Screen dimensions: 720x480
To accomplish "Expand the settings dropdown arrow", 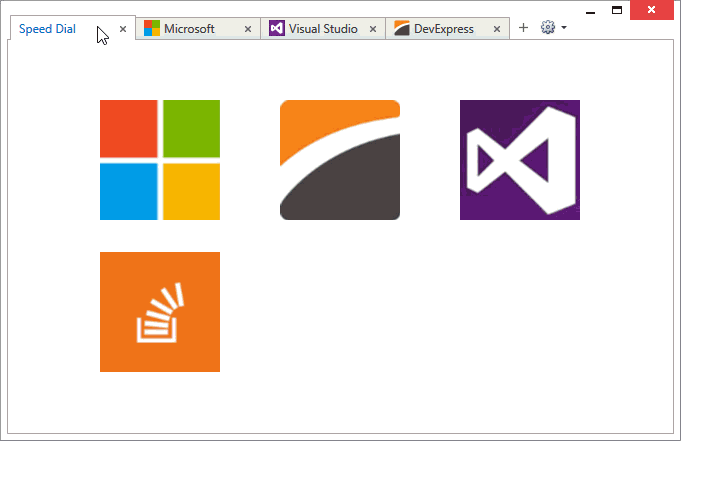I will point(564,28).
